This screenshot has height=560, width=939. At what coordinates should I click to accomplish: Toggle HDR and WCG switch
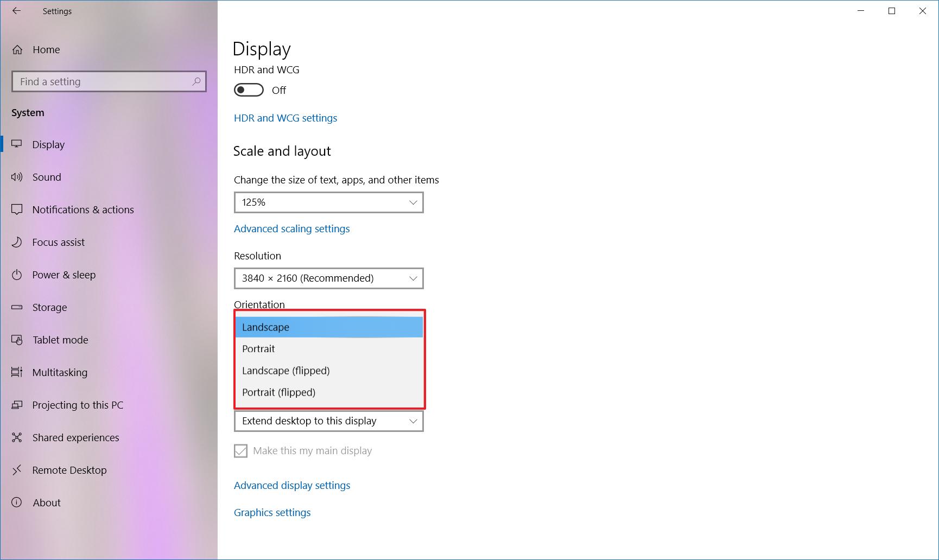249,90
